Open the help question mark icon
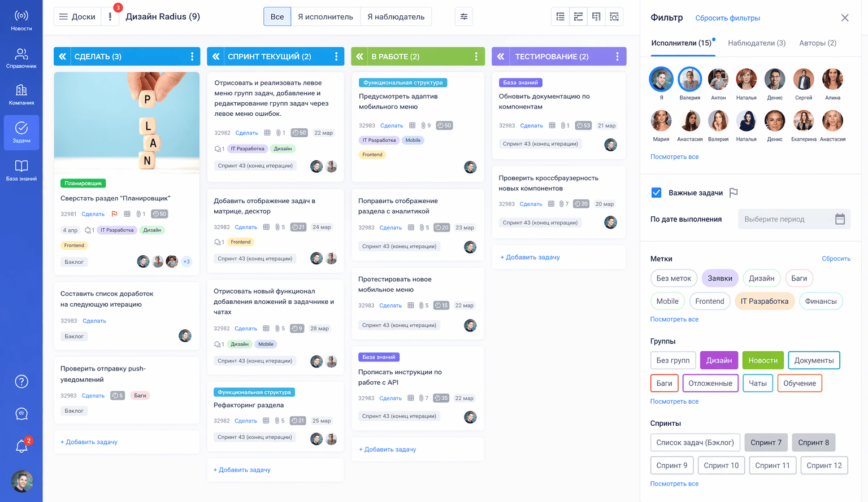868x502 pixels. 21,382
